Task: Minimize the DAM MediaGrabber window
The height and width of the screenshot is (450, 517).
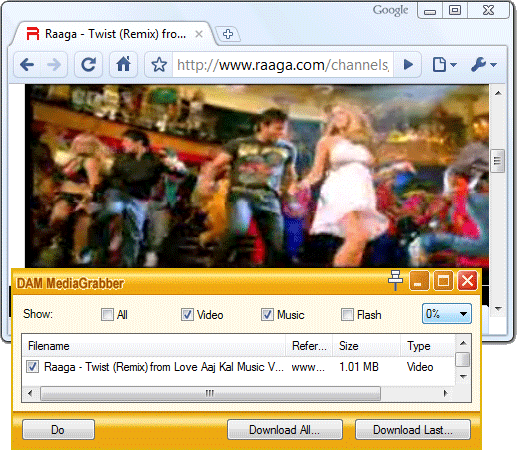Action: coord(419,281)
